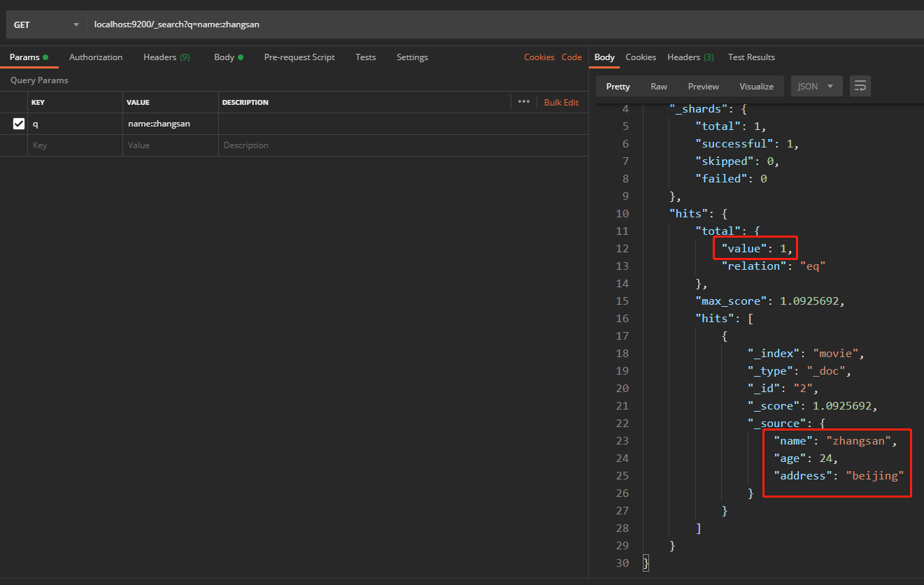Click the empty Value placeholder field

pyautogui.click(x=171, y=145)
